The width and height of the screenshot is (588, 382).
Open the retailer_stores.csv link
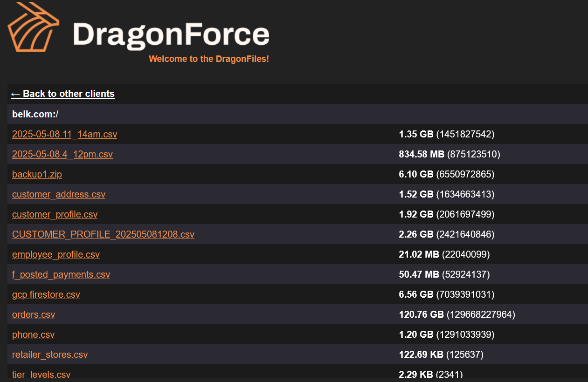tap(50, 355)
